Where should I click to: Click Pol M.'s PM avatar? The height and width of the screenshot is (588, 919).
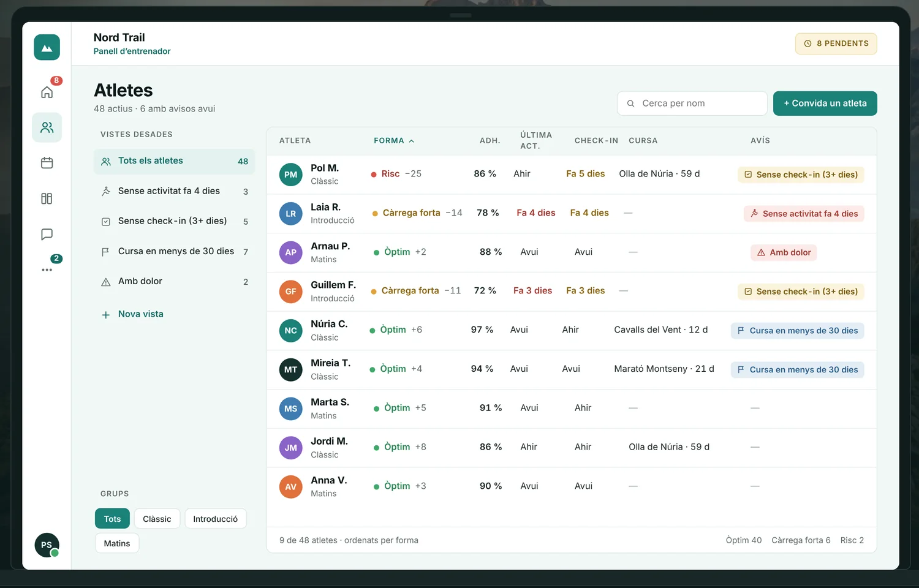click(291, 175)
